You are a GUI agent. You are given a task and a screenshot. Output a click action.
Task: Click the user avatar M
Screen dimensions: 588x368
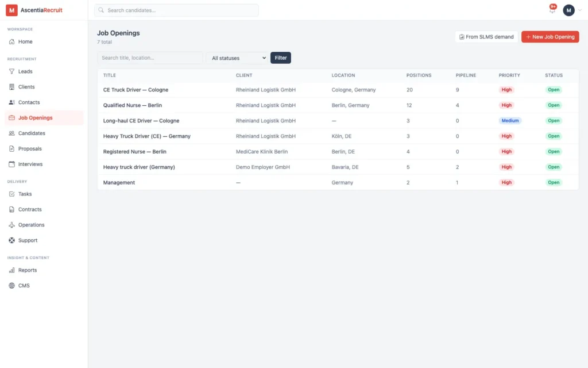pos(568,10)
